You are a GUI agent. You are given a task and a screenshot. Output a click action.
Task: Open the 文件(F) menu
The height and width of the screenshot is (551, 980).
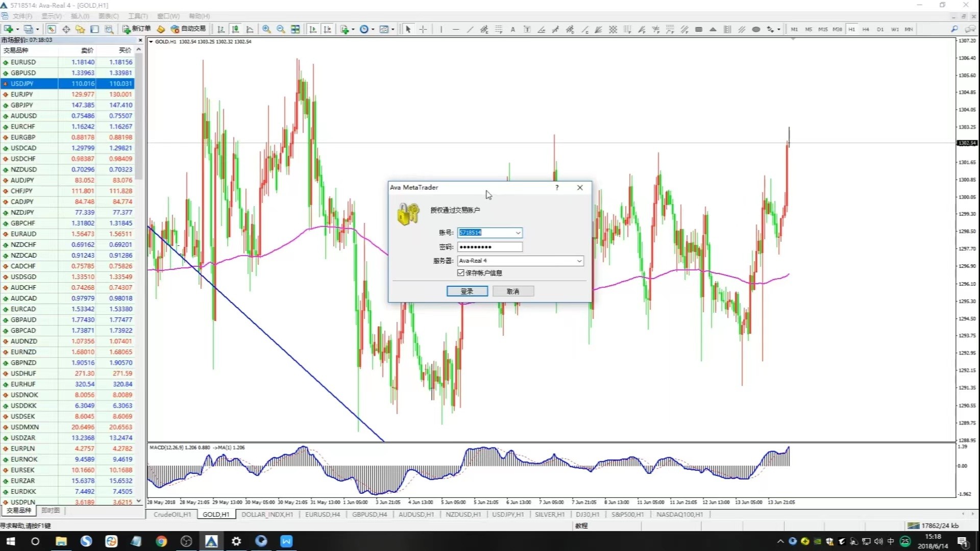[x=22, y=16]
